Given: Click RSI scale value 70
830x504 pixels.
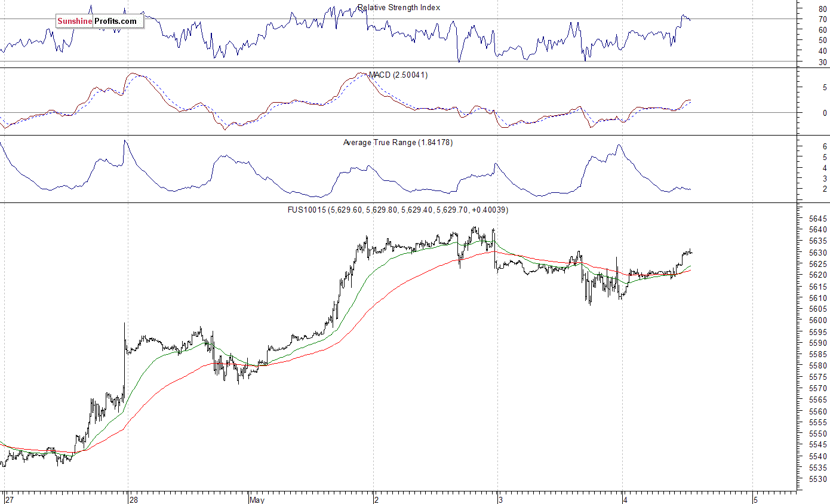Looking at the screenshot, I should click(x=822, y=19).
